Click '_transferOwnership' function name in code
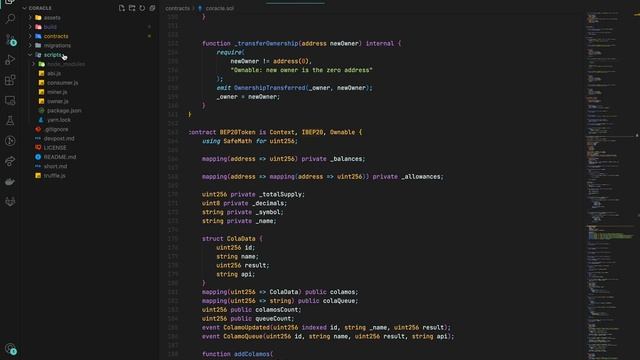The height and width of the screenshot is (360, 640). pyautogui.click(x=266, y=43)
